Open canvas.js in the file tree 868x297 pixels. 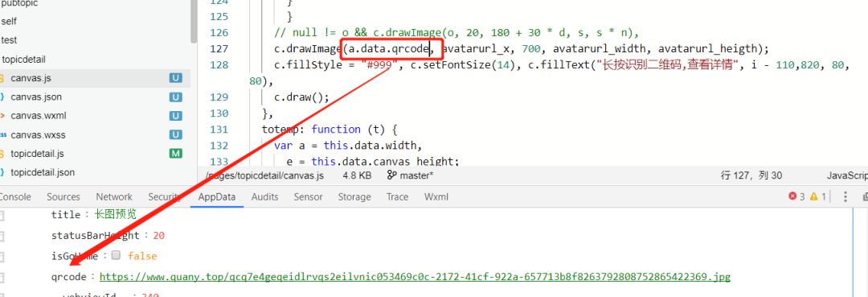[31, 78]
